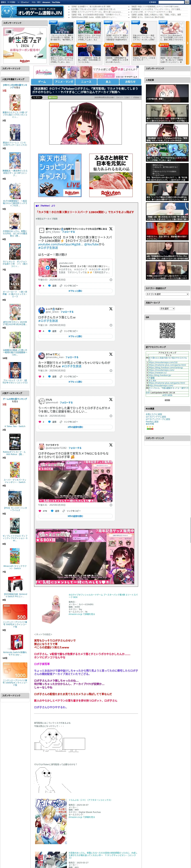Click the X logo on manzoku_man's tweet
The height and width of the screenshot is (868, 191).
[x=111, y=354]
